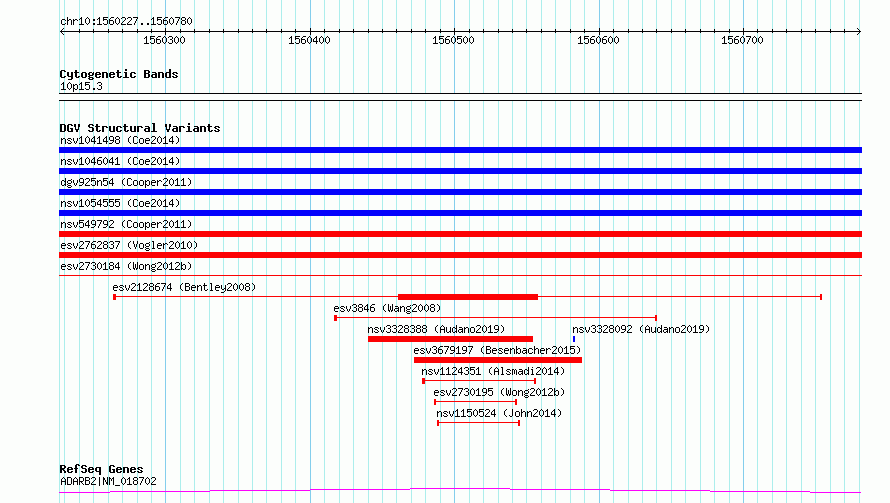
Task: Click the blue bar for nsv1041498
Action: (x=460, y=150)
